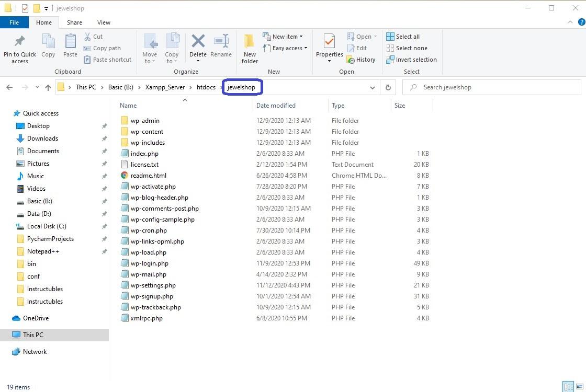The height and width of the screenshot is (392, 586).
Task: Open file History
Action: pos(361,60)
